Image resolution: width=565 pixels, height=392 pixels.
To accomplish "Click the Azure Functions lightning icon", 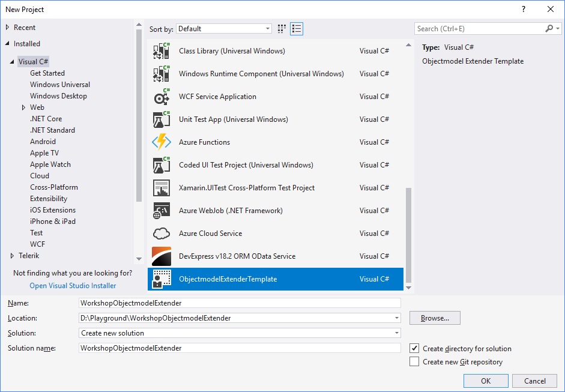I will pos(162,142).
